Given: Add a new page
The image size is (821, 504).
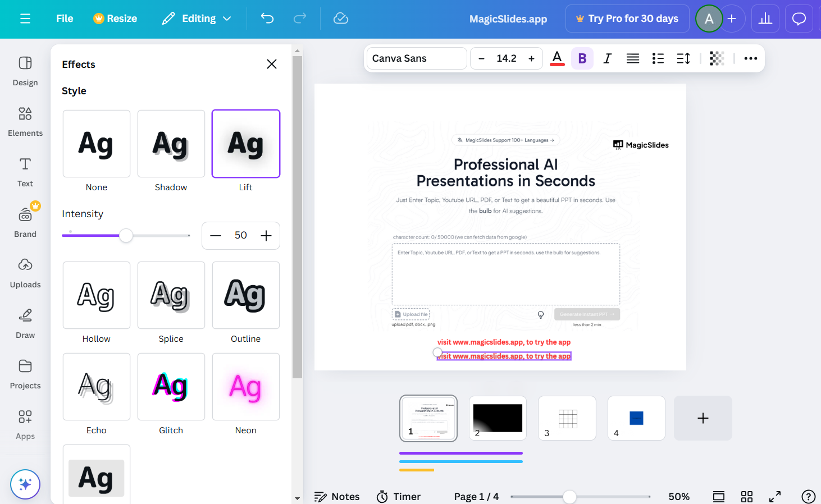Looking at the screenshot, I should point(703,418).
